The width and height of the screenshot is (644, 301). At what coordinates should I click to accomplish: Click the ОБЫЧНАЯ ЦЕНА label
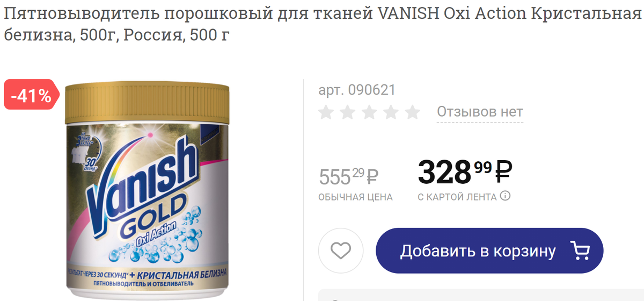pyautogui.click(x=355, y=197)
